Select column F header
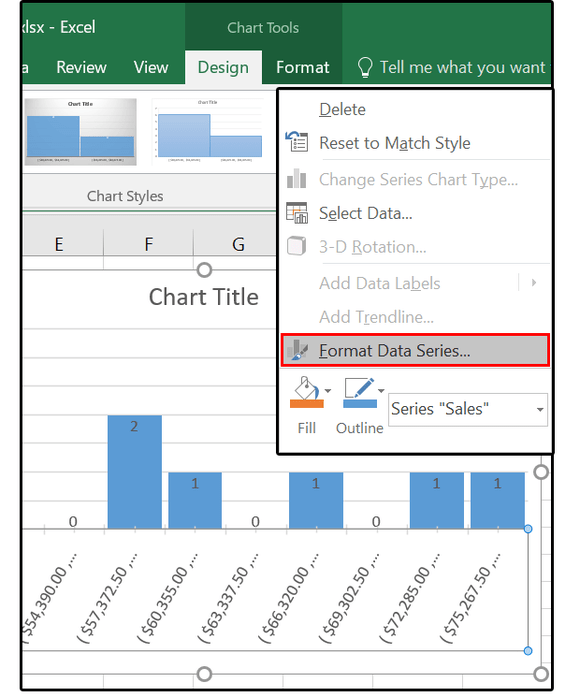 click(x=148, y=244)
